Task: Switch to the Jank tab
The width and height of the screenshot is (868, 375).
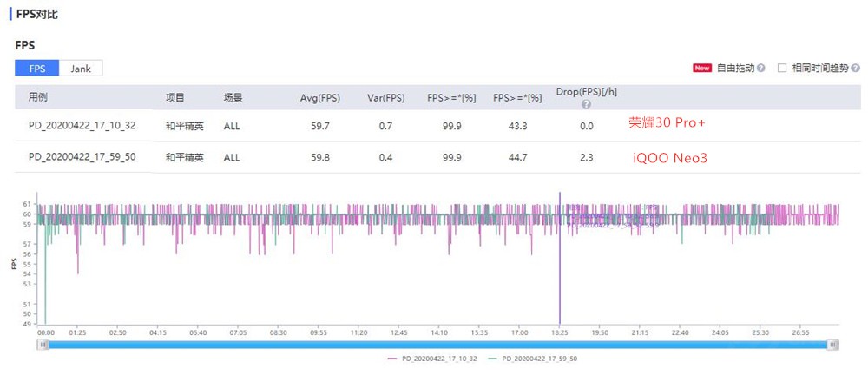Action: pyautogui.click(x=80, y=69)
